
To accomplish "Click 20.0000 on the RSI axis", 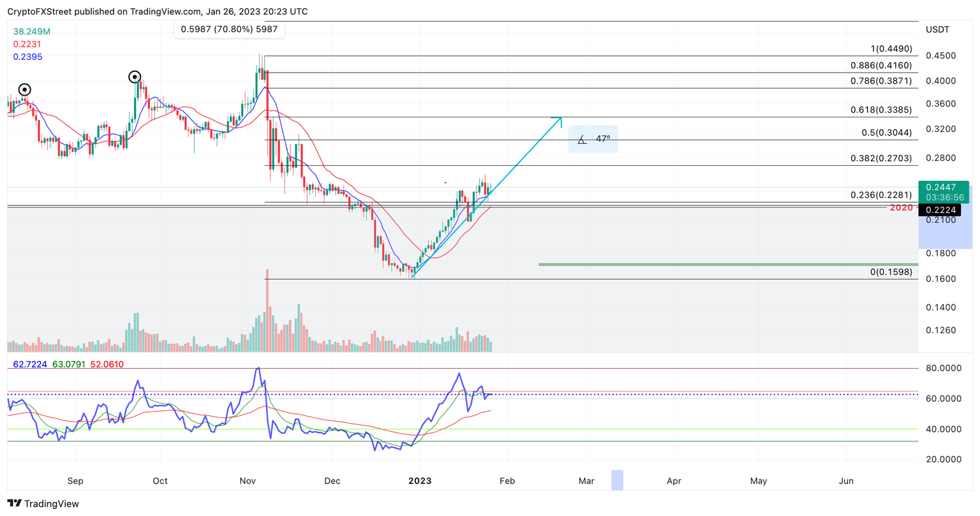I will coord(944,459).
